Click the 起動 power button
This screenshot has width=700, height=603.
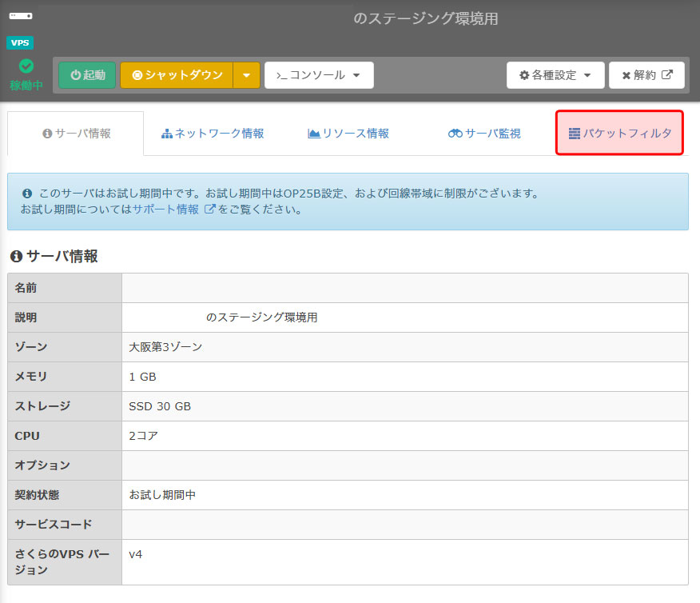coord(88,75)
